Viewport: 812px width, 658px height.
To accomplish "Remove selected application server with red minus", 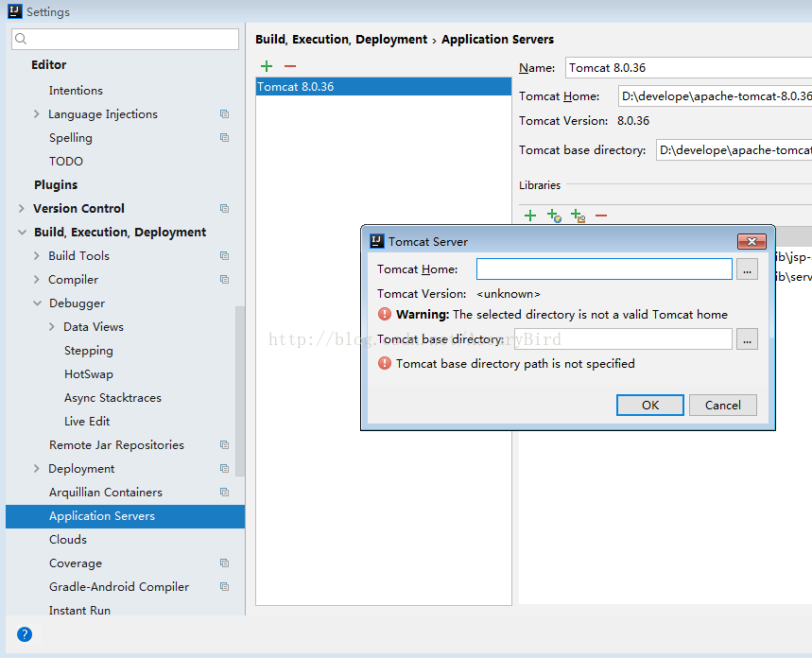I will coord(290,66).
